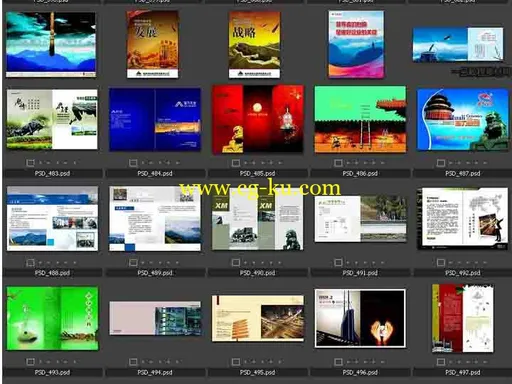512x384 pixels.
Task: Tick the square box under PSD_486 thumbnail
Action: [338, 163]
